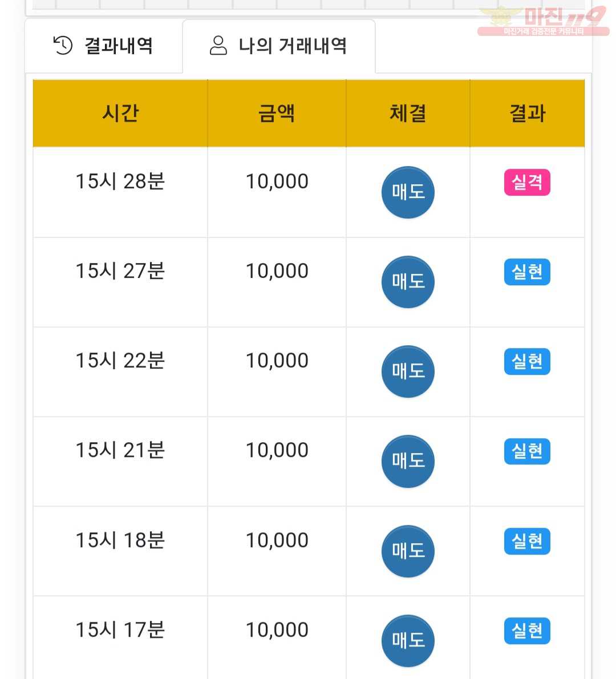Screen dimensions: 616x679
Task: Click the 매도 badge for 15시 27분
Action: coord(408,282)
